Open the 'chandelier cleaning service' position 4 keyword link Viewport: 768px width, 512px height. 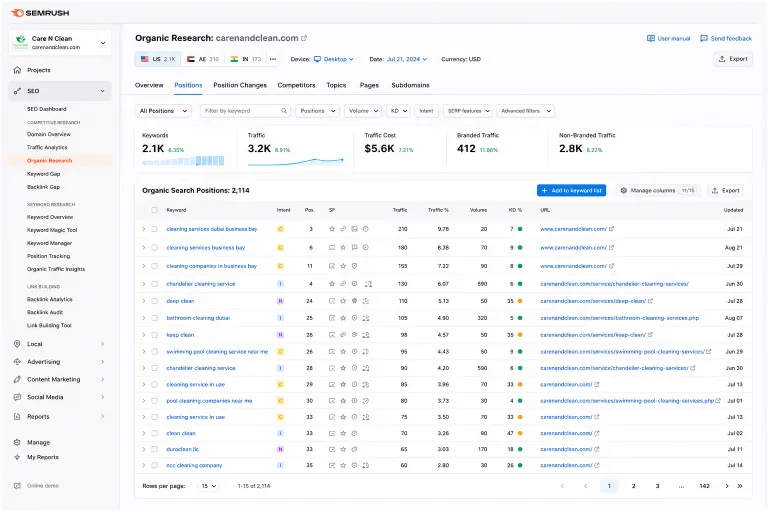pos(201,284)
